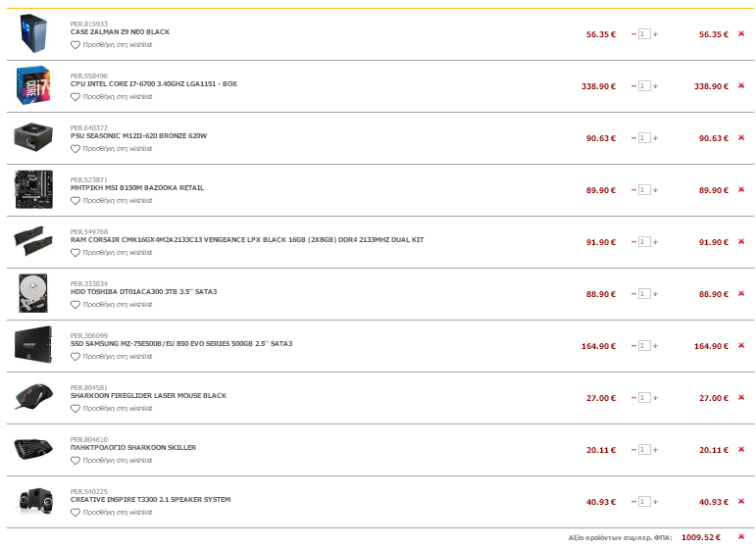
Task: Increase quantity of RAM CORSAIR VENGEANCE
Action: [x=655, y=242]
